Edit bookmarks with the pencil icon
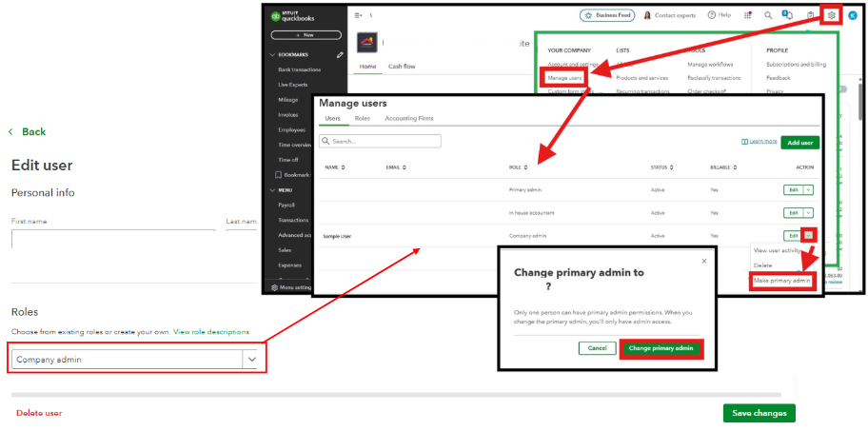The width and height of the screenshot is (868, 431). (339, 55)
